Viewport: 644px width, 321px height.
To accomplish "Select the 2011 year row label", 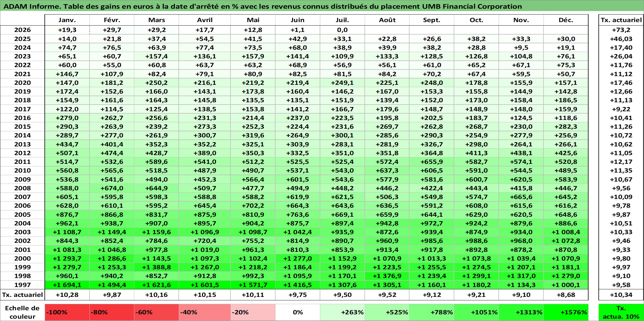I will click(22, 162).
